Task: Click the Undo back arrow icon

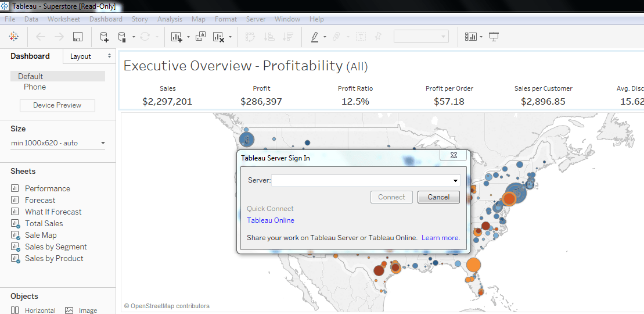Action: click(40, 37)
